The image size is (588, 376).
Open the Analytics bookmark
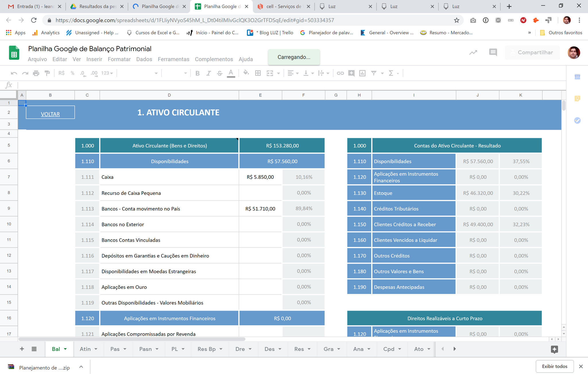46,33
